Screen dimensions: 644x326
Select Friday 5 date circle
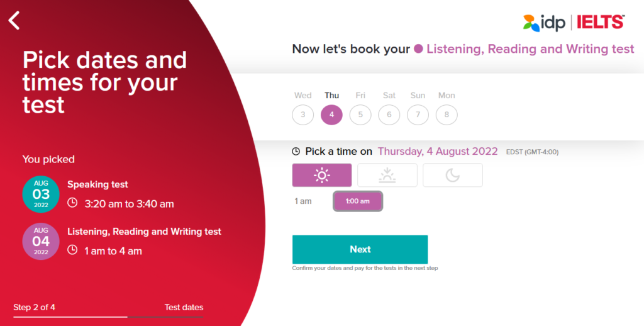[x=360, y=115]
